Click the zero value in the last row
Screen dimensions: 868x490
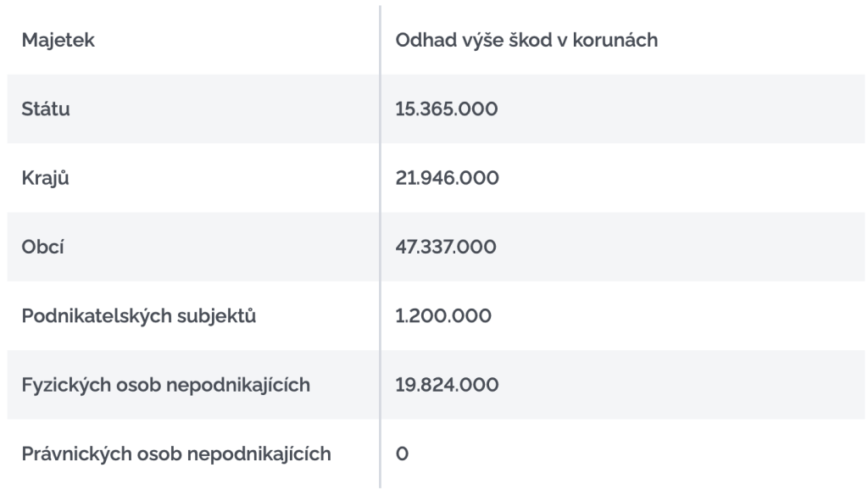click(403, 455)
